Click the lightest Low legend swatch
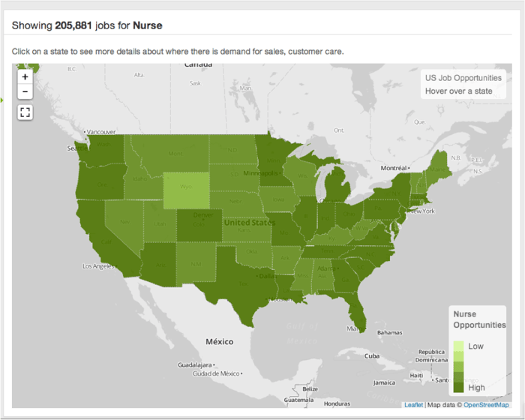Viewport: 525px width, 420px height. tap(458, 346)
